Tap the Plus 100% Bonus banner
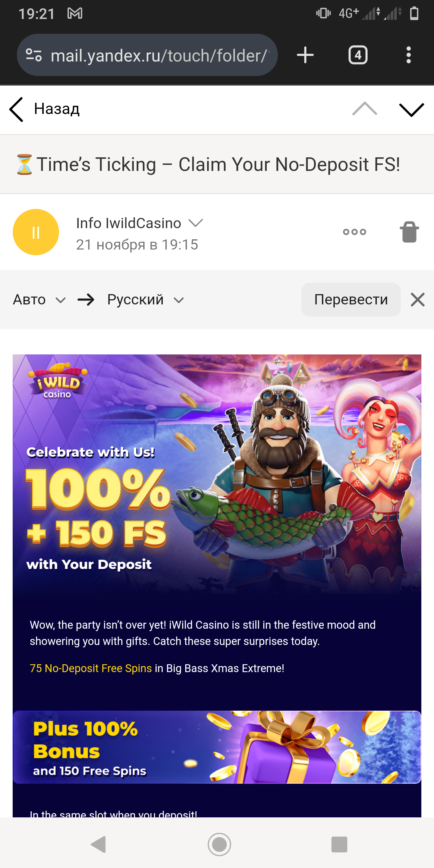The image size is (434, 868). 217,747
